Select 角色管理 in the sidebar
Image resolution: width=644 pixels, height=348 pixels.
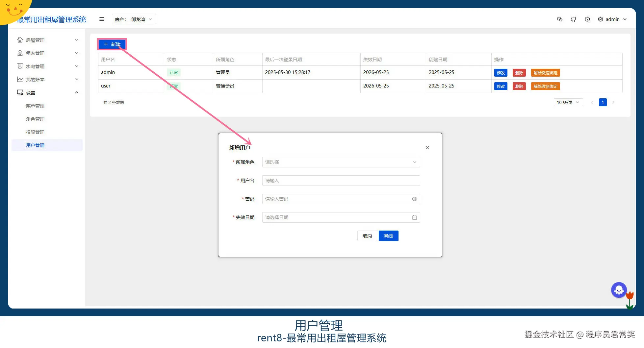35,119
